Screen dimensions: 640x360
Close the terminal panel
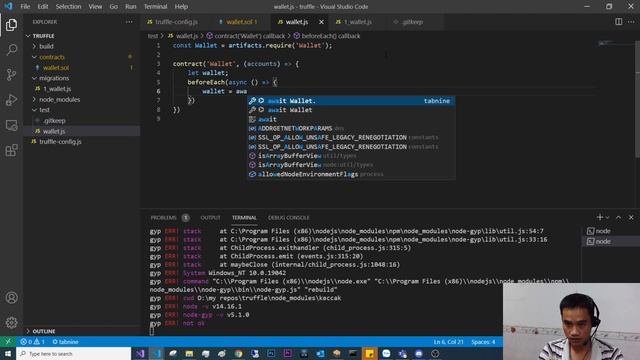[x=631, y=217]
